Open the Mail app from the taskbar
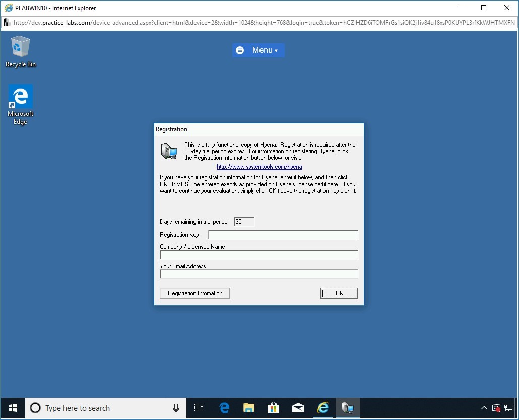 pos(298,408)
